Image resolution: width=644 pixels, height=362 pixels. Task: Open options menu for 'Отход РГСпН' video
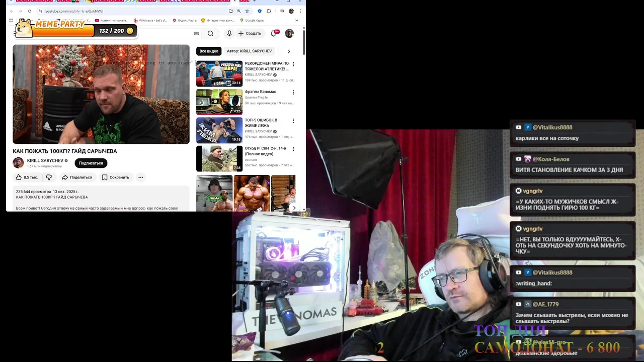tap(293, 149)
